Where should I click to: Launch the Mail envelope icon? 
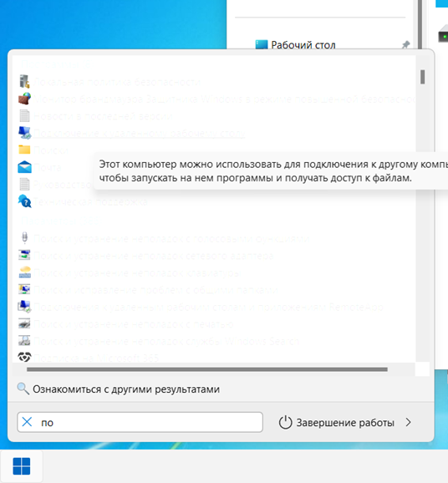[x=24, y=167]
